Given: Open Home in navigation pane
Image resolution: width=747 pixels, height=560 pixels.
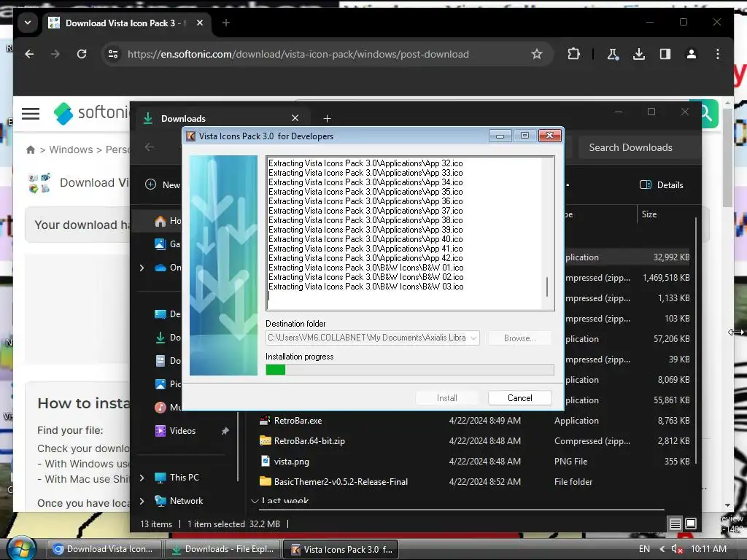Looking at the screenshot, I should [168, 221].
